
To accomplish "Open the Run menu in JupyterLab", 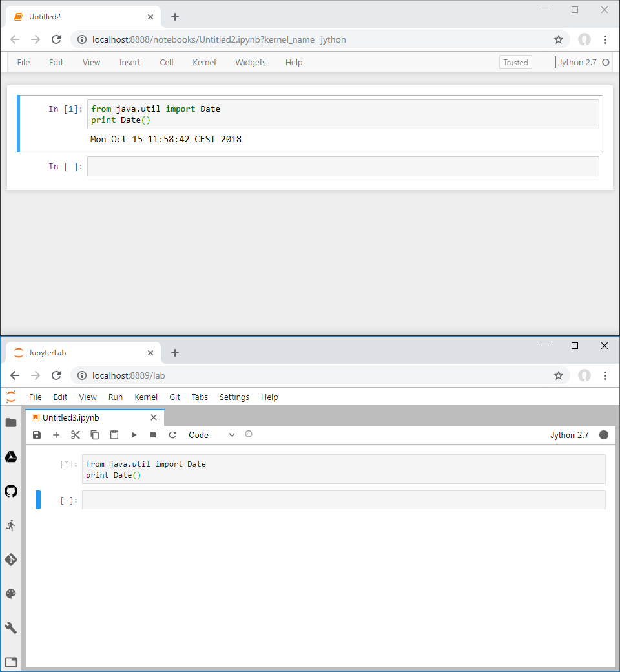I will click(x=115, y=397).
